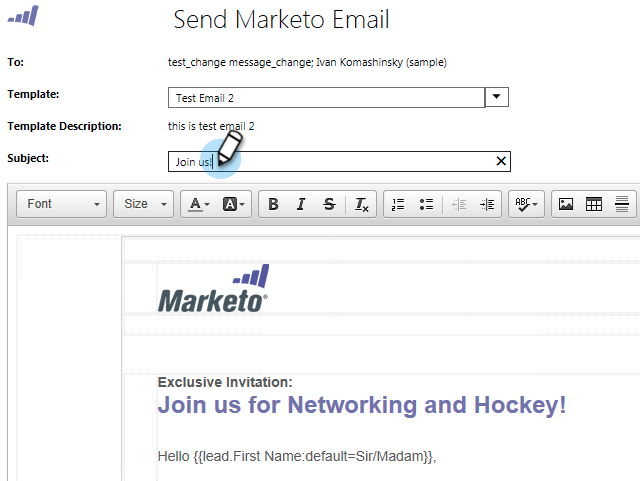Clear the Subject field with the X

501,161
